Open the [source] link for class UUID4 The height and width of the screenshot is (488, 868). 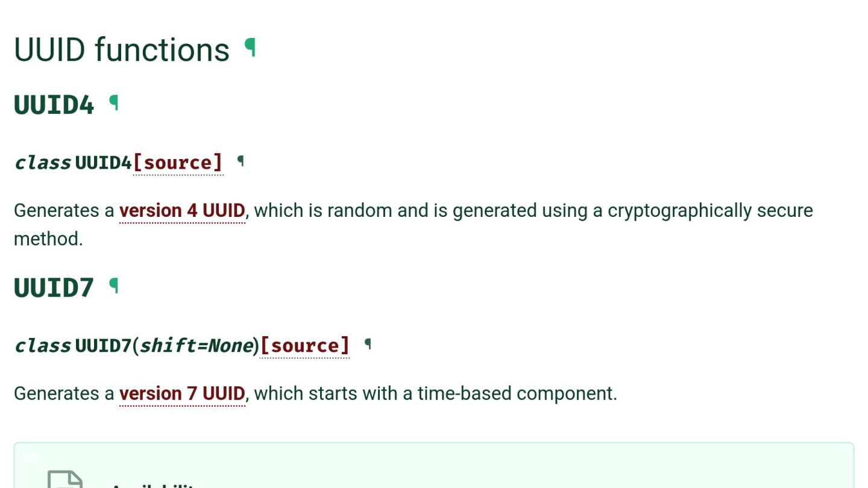[178, 163]
